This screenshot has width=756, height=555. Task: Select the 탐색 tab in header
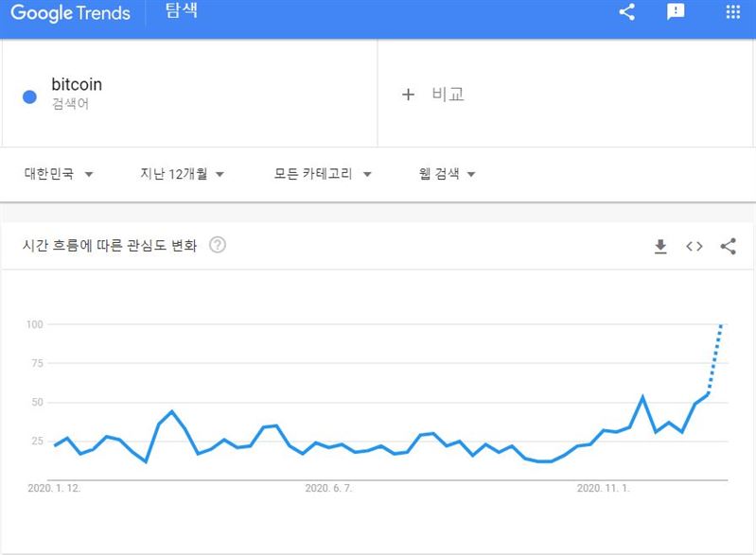pos(182,10)
